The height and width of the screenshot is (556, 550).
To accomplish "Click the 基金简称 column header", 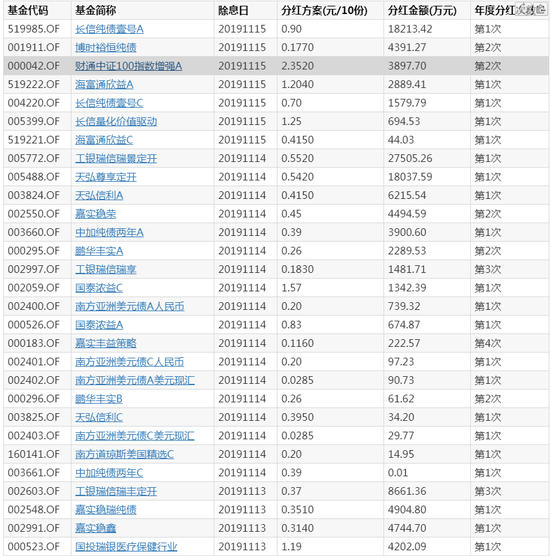I will coord(95,10).
